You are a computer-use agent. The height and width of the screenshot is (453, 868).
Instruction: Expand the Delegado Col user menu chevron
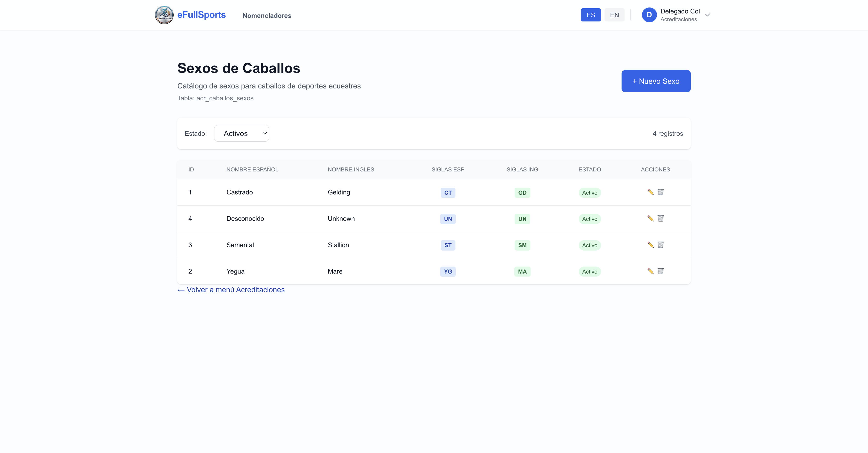pyautogui.click(x=707, y=15)
